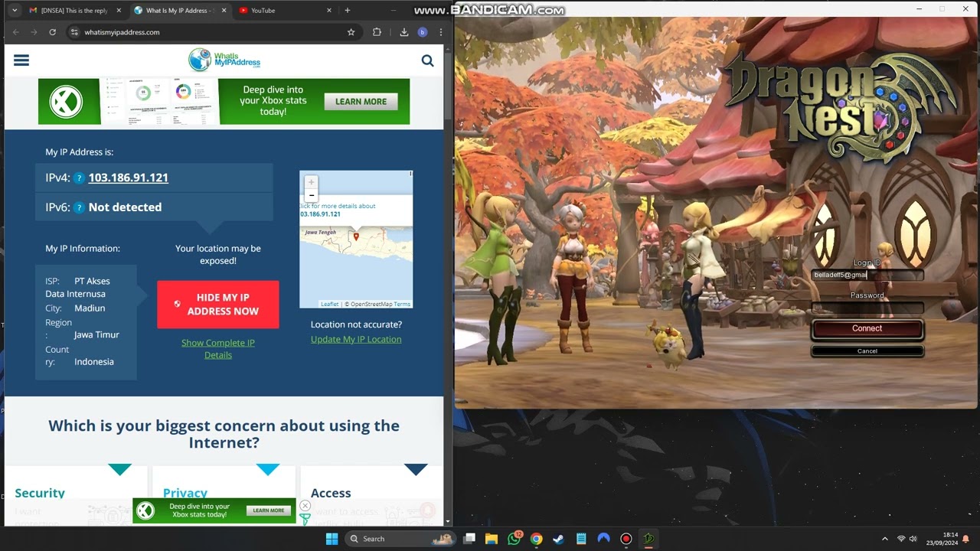Click the IPv6 help question mark
The height and width of the screenshot is (551, 980).
coord(79,207)
